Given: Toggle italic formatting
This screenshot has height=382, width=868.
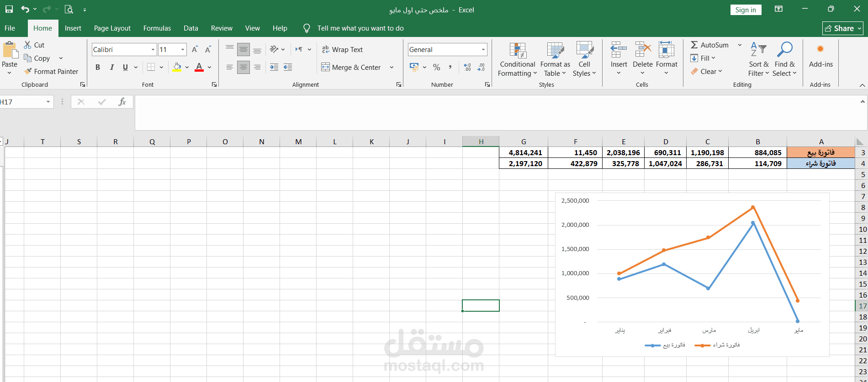Looking at the screenshot, I should [x=111, y=67].
